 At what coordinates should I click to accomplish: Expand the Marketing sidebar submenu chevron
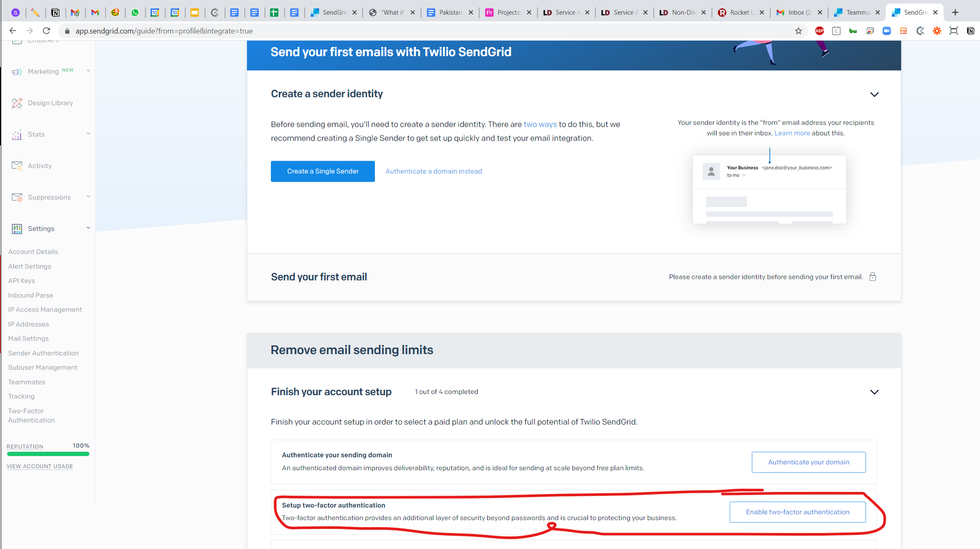[88, 71]
